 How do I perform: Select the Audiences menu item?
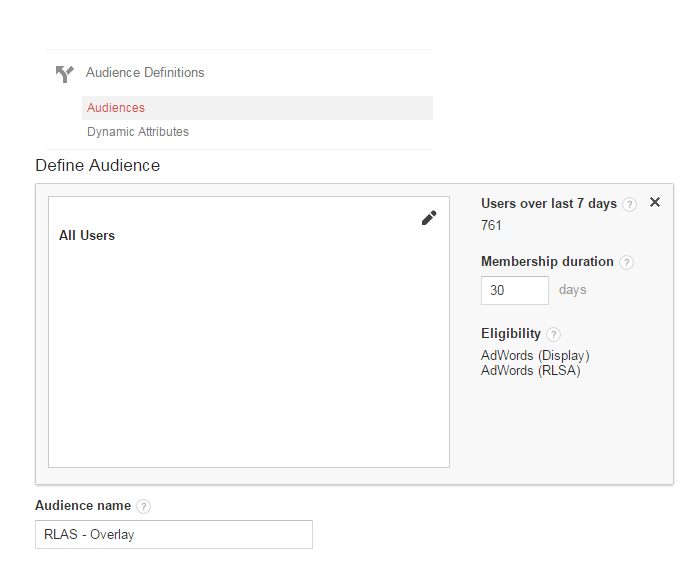(257, 108)
